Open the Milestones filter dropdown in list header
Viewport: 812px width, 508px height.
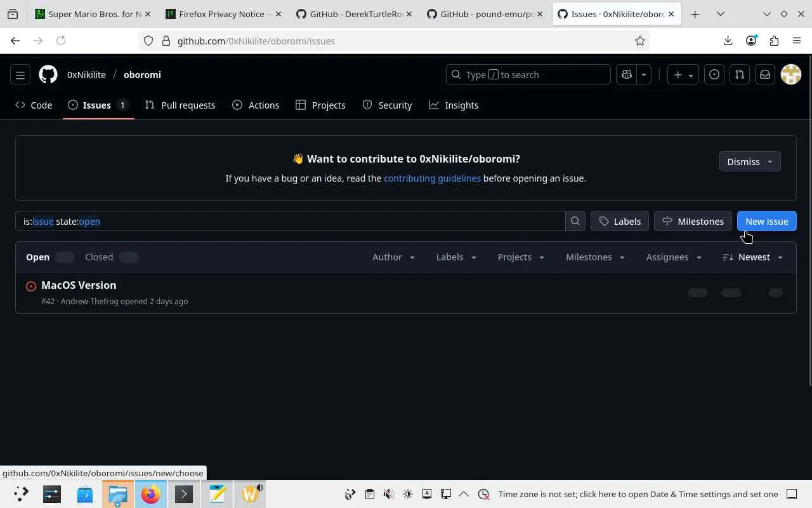click(x=595, y=257)
